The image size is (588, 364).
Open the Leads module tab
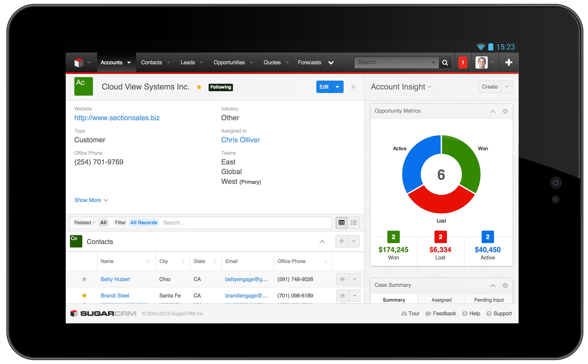click(188, 62)
